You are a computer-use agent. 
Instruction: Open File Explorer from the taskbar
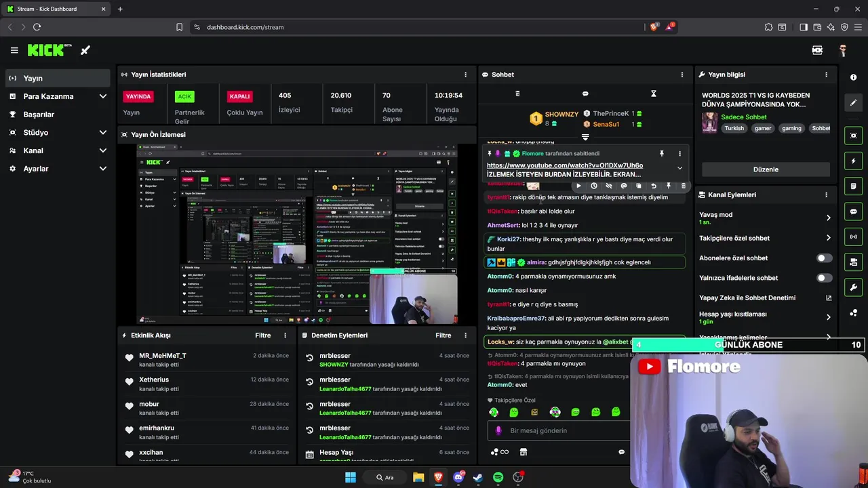[418, 478]
